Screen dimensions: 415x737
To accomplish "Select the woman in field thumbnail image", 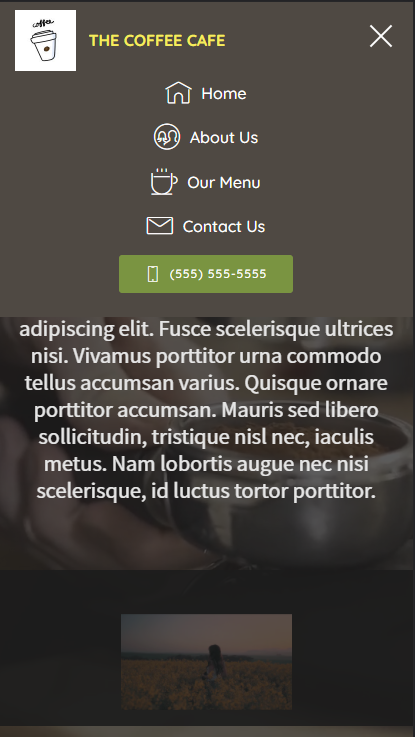I will pos(206,662).
